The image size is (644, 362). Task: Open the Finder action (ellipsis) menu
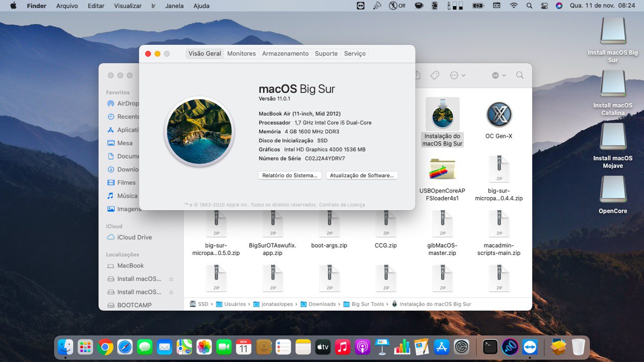click(x=457, y=75)
